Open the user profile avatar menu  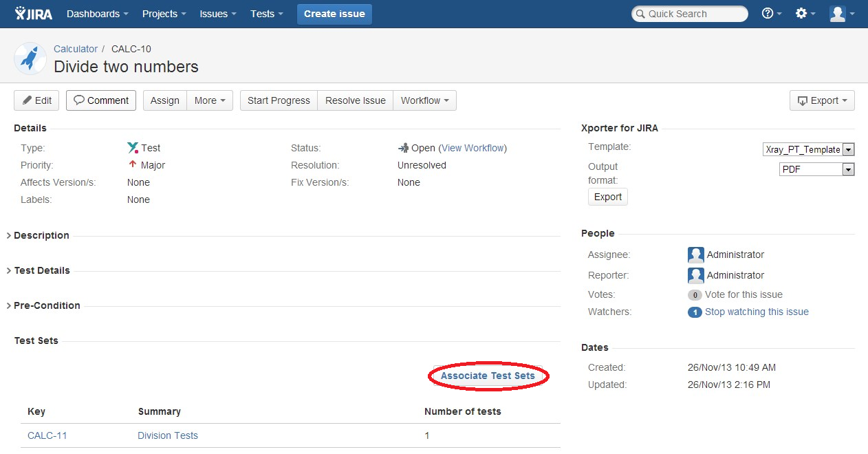(842, 14)
